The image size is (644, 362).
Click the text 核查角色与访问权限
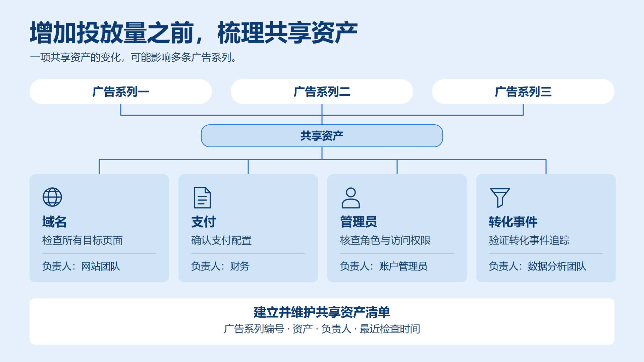click(385, 240)
